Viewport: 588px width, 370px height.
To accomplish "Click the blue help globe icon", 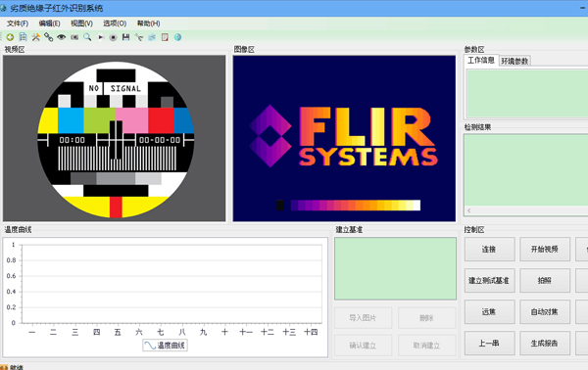I will [x=177, y=37].
